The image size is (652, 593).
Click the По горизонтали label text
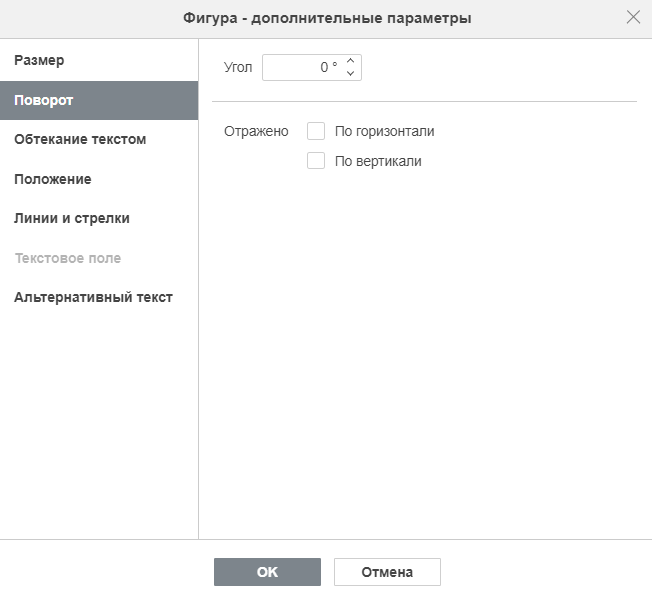[x=385, y=131]
